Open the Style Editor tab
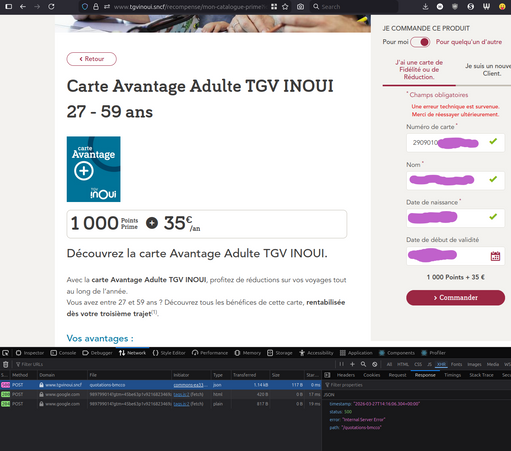The width and height of the screenshot is (511, 451). [169, 353]
